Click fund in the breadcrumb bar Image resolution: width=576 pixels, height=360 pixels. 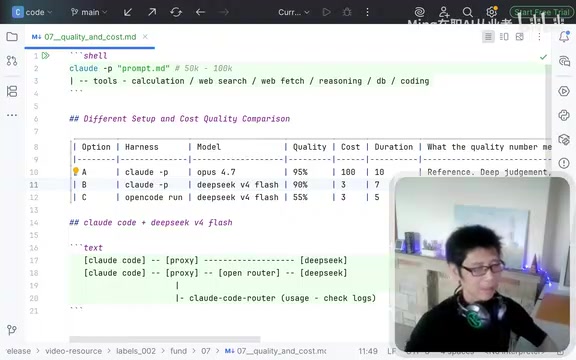[179, 351]
